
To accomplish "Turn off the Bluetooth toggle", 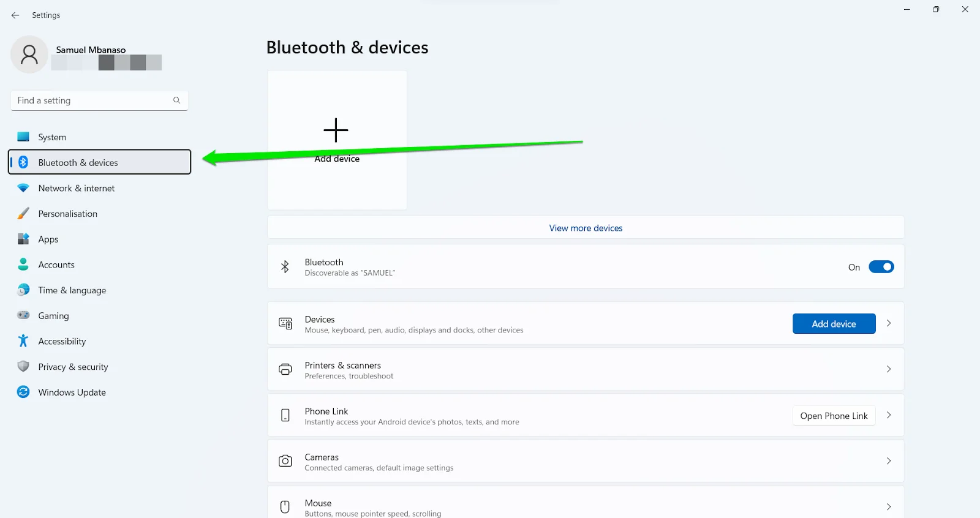I will coord(881,267).
